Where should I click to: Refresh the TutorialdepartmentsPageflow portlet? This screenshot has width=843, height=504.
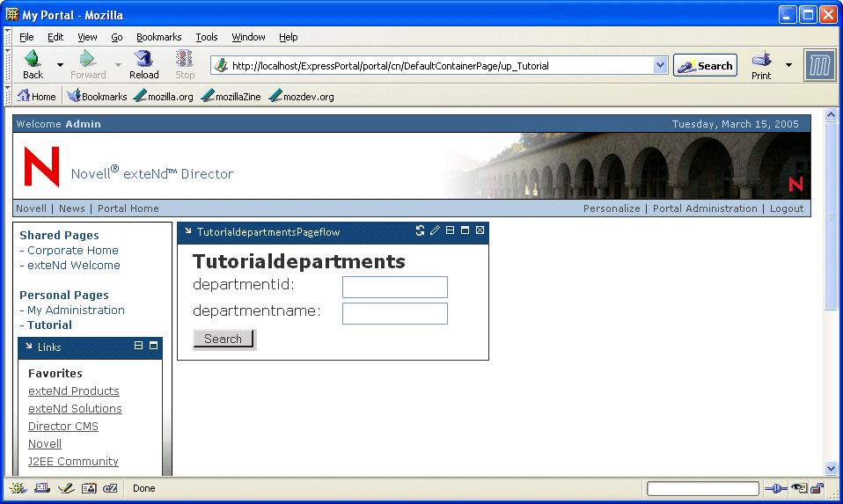tap(420, 230)
